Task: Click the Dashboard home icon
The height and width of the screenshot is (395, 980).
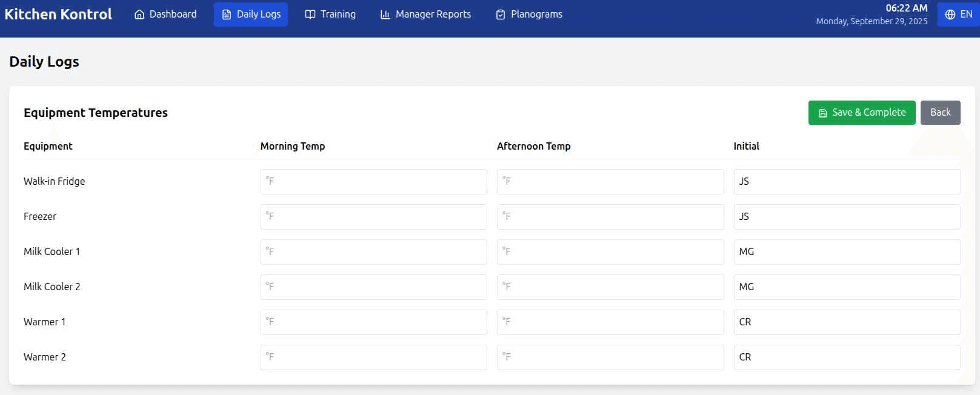Action: coord(139,15)
